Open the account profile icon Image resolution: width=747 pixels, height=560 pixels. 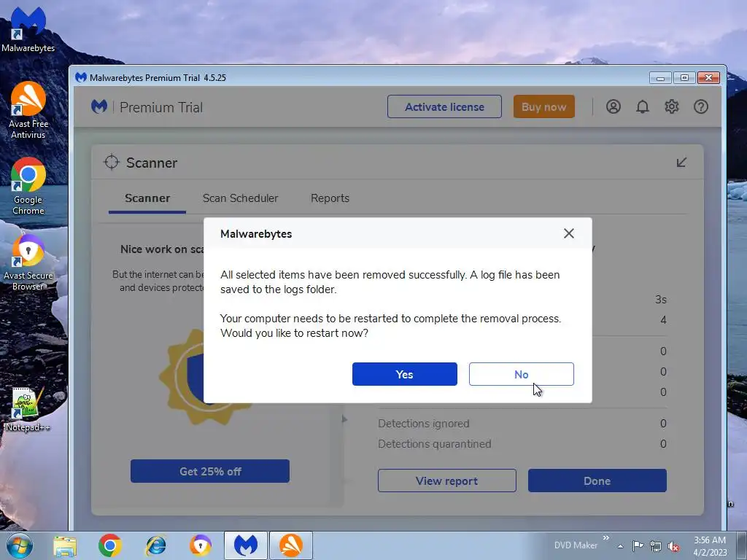[x=613, y=106]
